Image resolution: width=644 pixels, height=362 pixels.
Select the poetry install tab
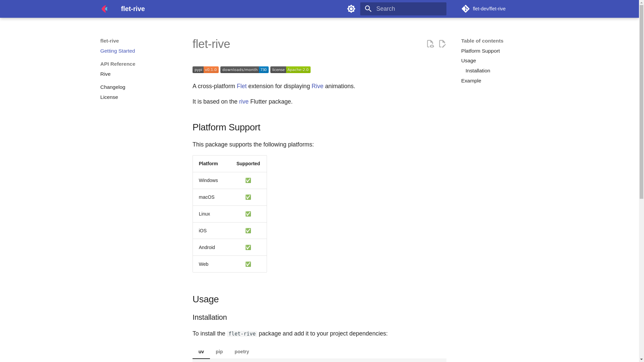[x=242, y=352]
